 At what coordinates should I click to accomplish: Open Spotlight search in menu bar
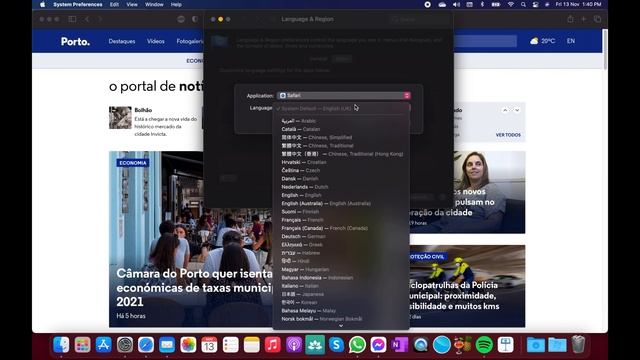pos(523,4)
